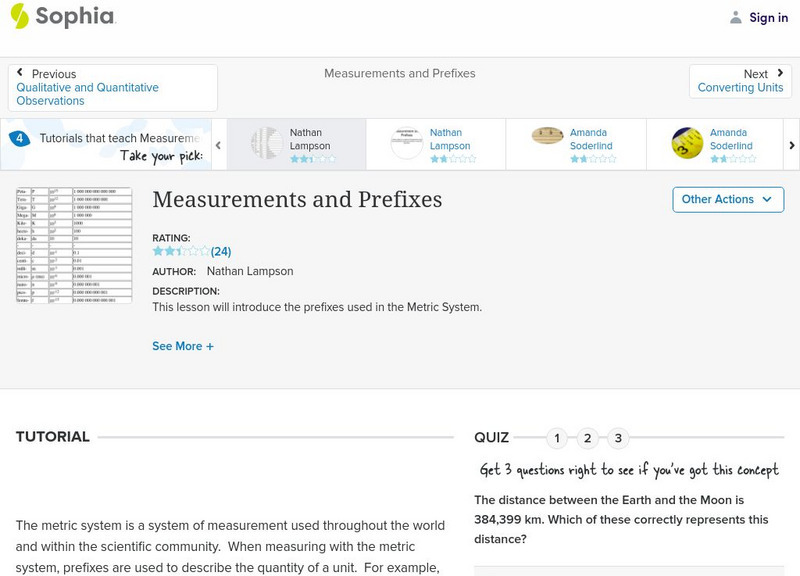Click the rating count (24) link

tap(221, 252)
